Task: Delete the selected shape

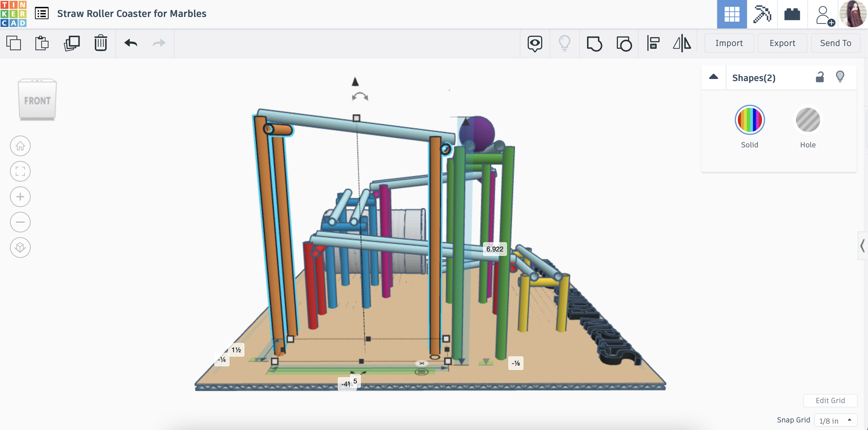Action: 100,43
